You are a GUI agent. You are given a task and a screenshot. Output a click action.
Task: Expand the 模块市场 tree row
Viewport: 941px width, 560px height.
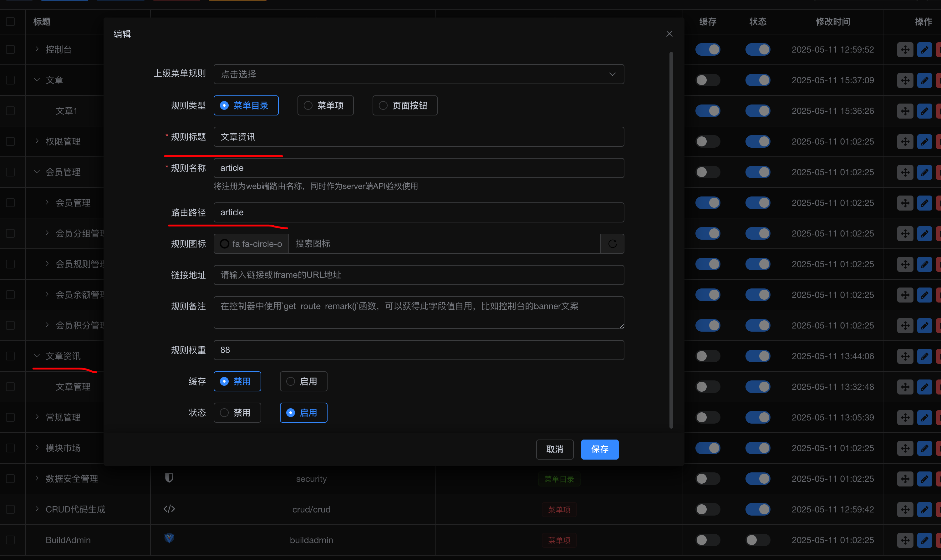pyautogui.click(x=37, y=448)
